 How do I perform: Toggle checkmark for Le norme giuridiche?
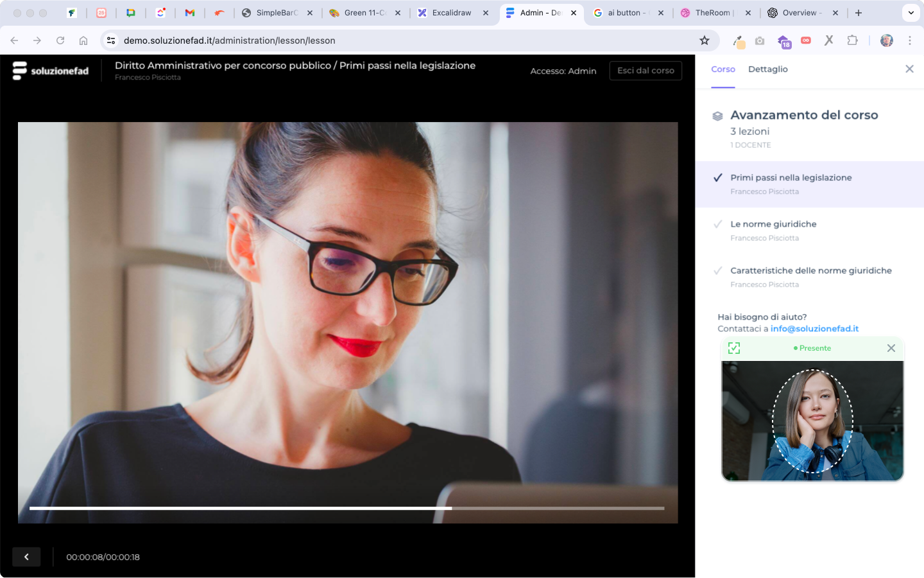[x=718, y=224]
